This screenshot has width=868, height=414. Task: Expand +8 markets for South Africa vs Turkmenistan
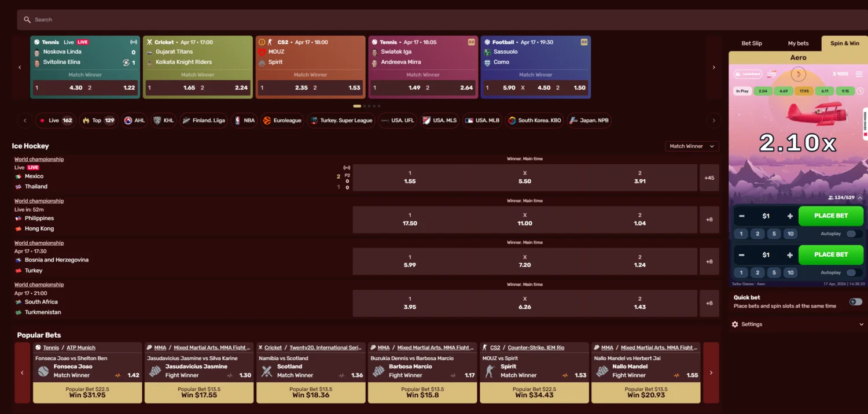click(709, 304)
